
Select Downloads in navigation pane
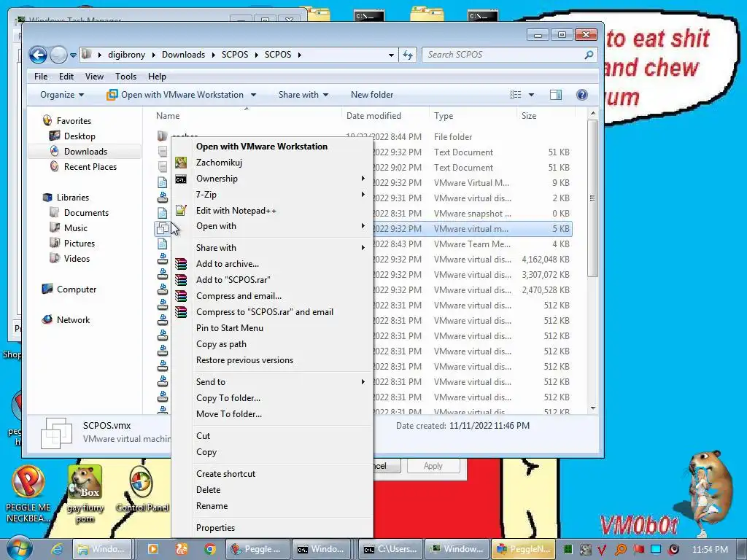click(x=86, y=152)
